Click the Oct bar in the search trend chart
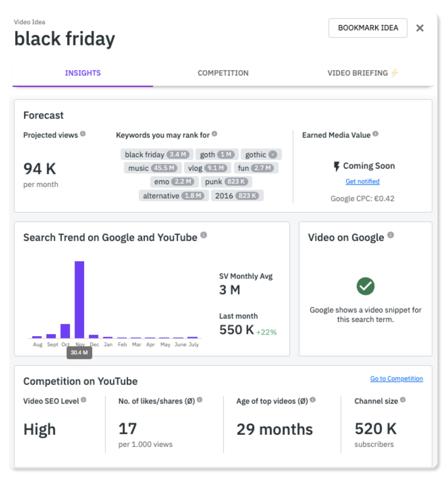448x483 pixels. (65, 331)
